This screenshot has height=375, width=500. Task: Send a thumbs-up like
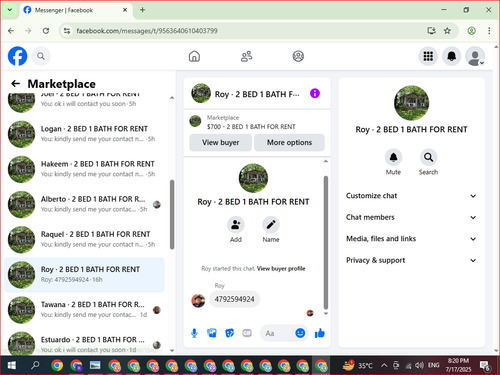pyautogui.click(x=320, y=333)
